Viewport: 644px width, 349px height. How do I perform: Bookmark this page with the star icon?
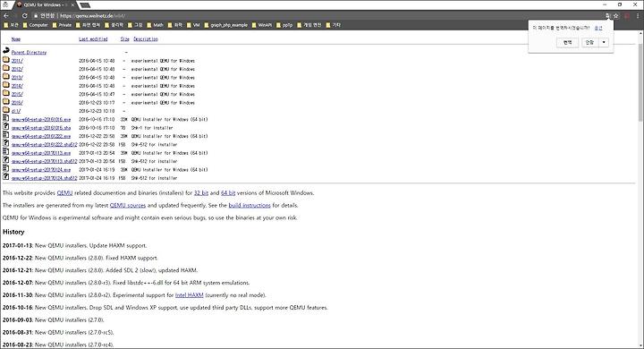click(615, 15)
